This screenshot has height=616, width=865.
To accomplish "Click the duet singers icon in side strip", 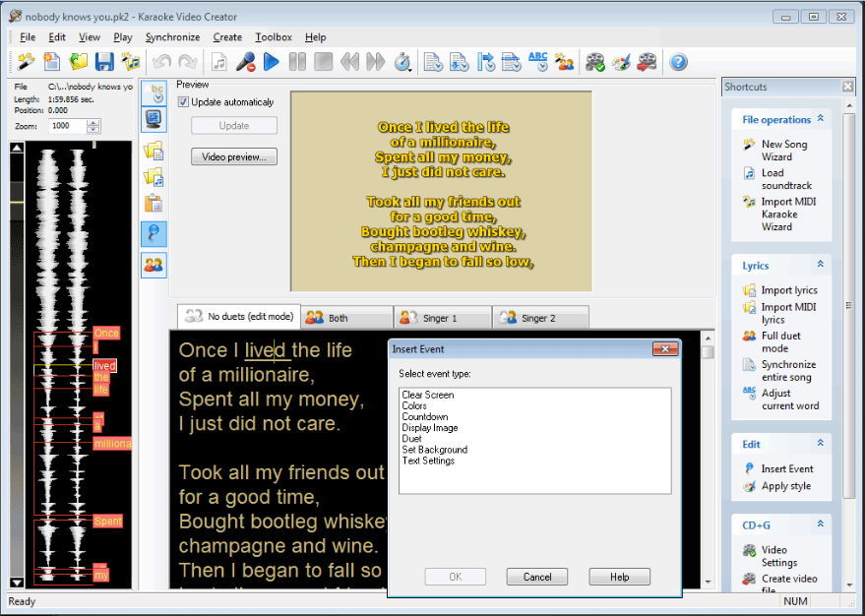I will 154,265.
